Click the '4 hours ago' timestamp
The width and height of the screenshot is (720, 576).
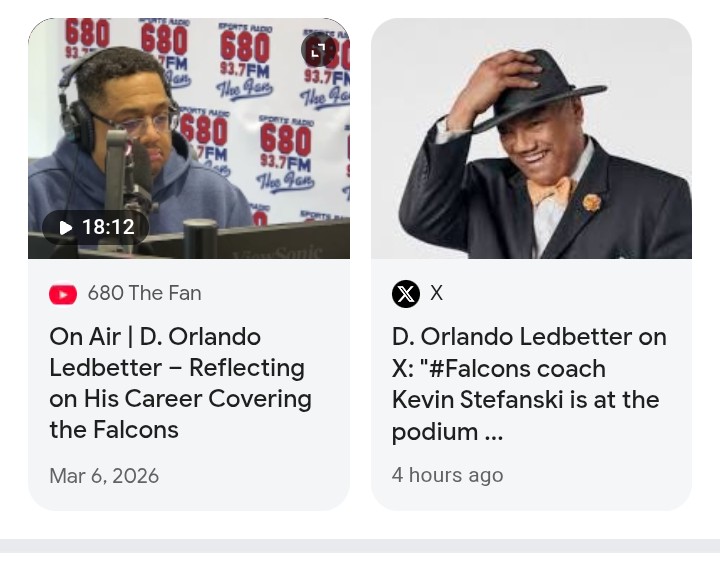[448, 475]
